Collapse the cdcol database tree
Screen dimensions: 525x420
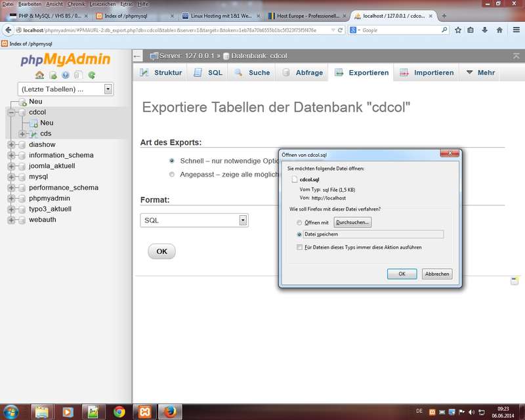[x=11, y=112]
